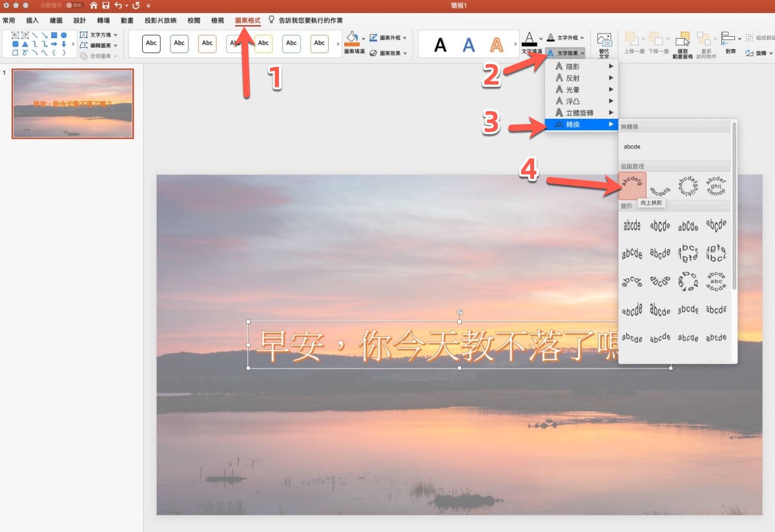Select slide 1 thumbnail in sidebar
The height and width of the screenshot is (532, 775).
[73, 103]
